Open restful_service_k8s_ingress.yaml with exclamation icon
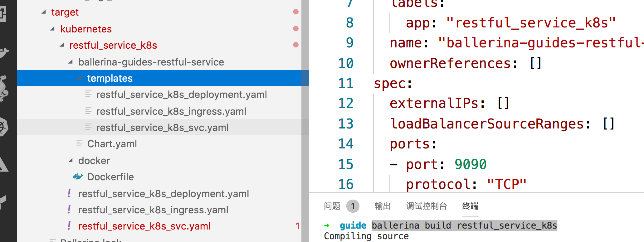644x242 pixels. tap(153, 210)
